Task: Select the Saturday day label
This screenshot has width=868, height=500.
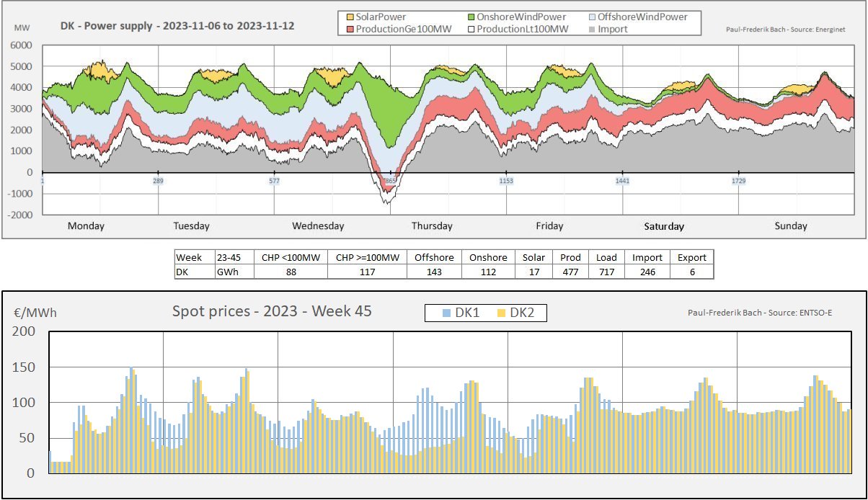Action: (x=663, y=226)
